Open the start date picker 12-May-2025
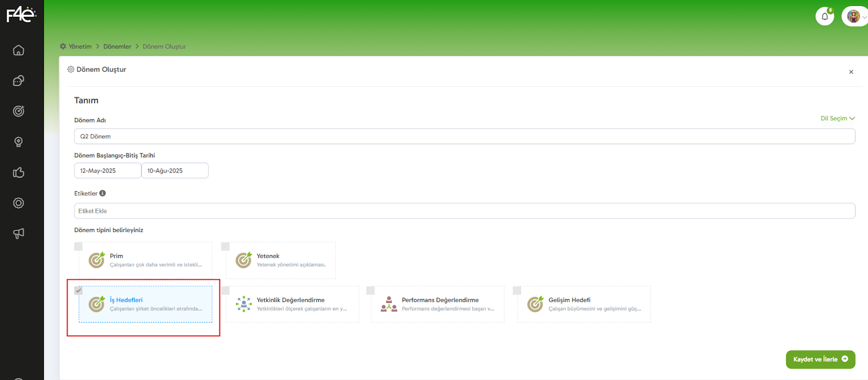Screen dimensions: 868x380 point(107,171)
